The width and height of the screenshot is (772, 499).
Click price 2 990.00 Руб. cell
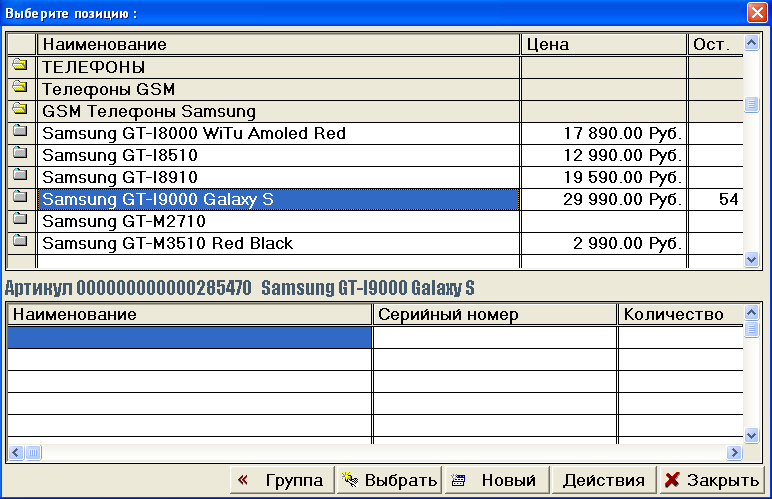(x=604, y=244)
